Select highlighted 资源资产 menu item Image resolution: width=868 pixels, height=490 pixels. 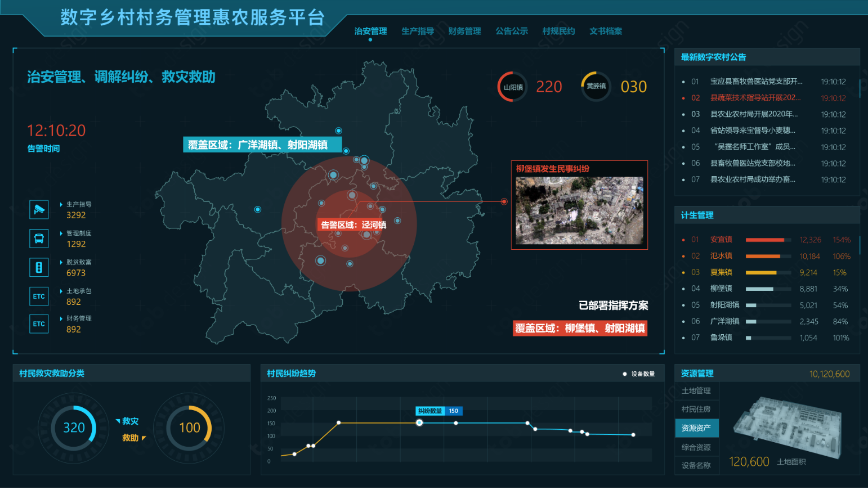[x=696, y=428]
